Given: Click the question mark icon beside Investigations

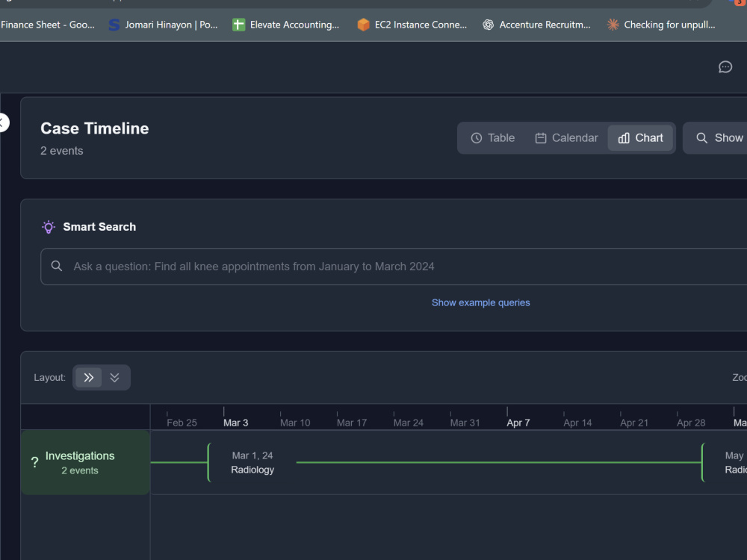Looking at the screenshot, I should pyautogui.click(x=35, y=462).
